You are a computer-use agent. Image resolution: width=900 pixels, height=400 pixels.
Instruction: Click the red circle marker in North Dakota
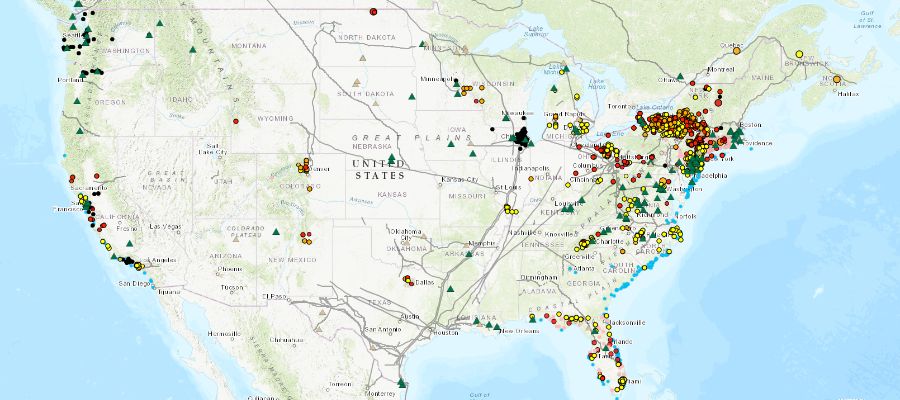pyautogui.click(x=372, y=12)
